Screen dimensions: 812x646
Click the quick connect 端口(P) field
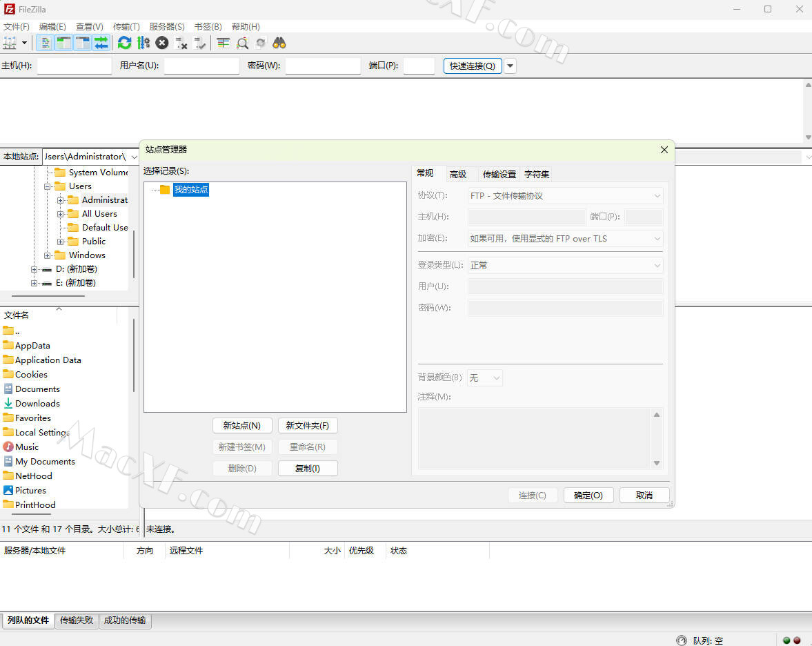[x=419, y=66]
